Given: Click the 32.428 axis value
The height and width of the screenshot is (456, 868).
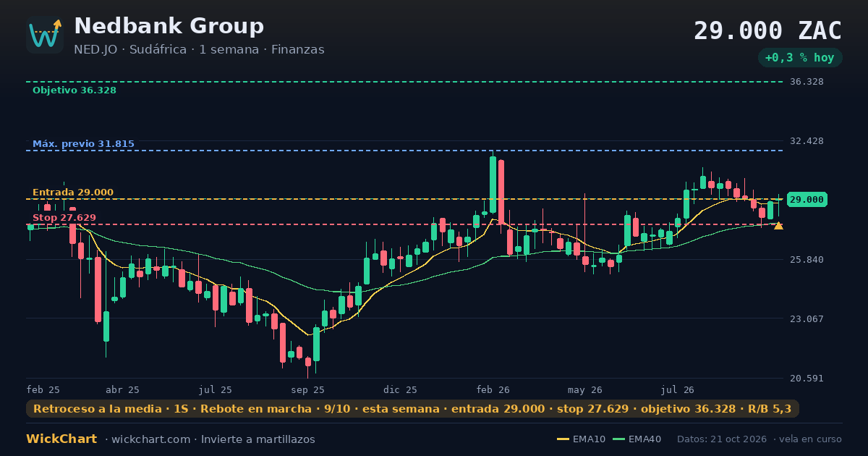Looking at the screenshot, I should click(807, 141).
